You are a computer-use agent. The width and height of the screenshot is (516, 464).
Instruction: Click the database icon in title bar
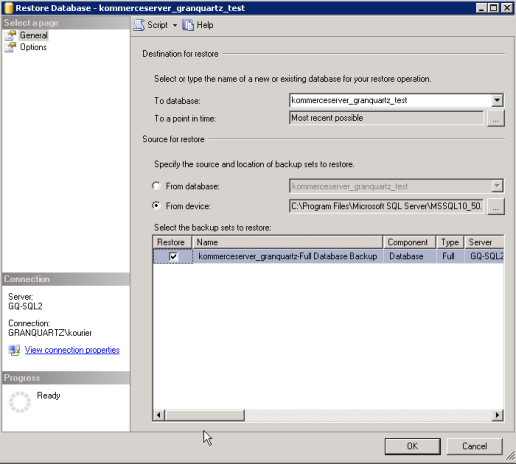pyautogui.click(x=9, y=8)
